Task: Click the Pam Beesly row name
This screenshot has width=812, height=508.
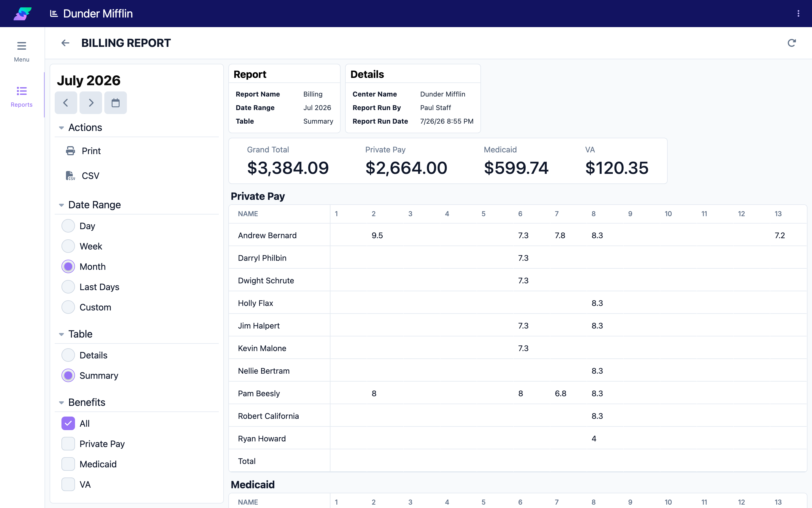Action: [x=259, y=393]
